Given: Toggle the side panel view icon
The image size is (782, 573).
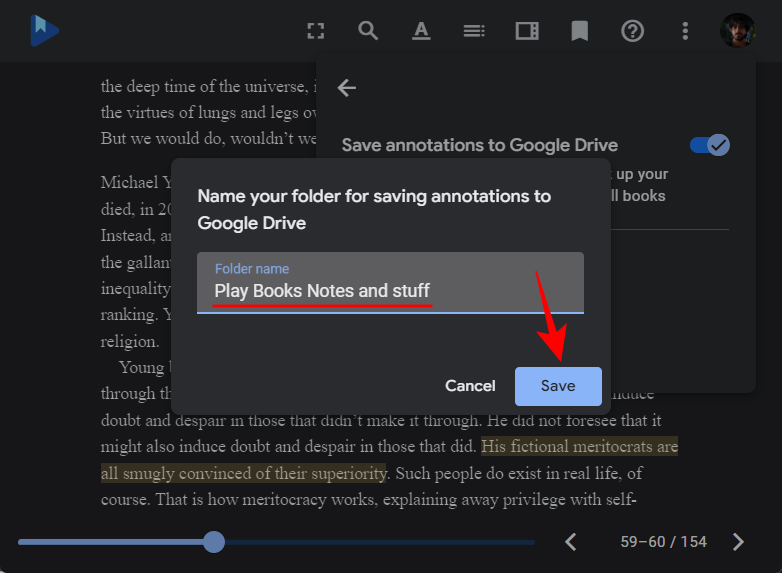Looking at the screenshot, I should click(x=527, y=31).
